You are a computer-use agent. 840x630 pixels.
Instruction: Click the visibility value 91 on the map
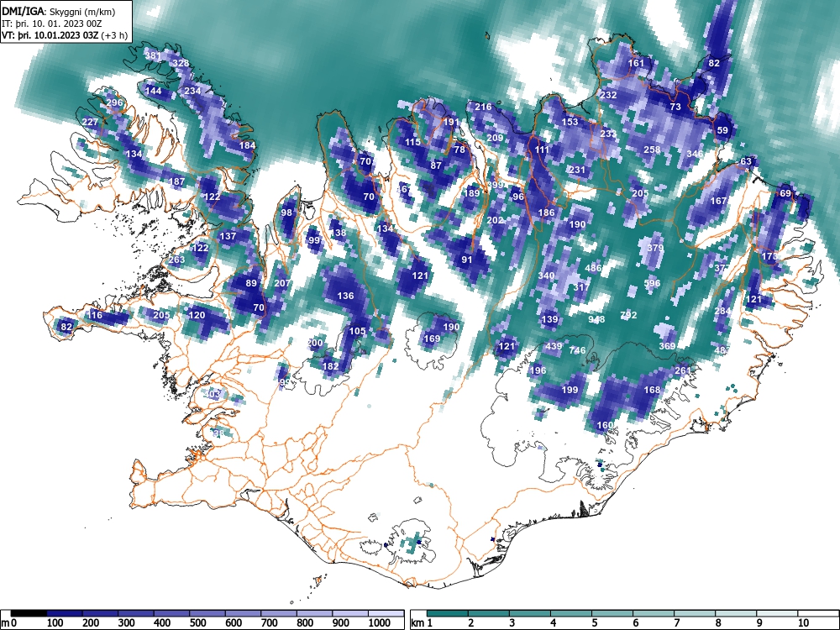[467, 260]
